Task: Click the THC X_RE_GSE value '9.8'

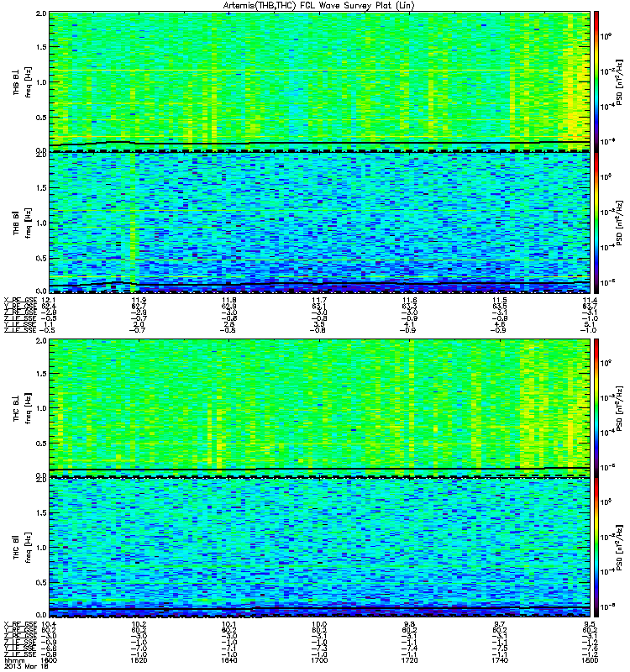Action: (410, 624)
